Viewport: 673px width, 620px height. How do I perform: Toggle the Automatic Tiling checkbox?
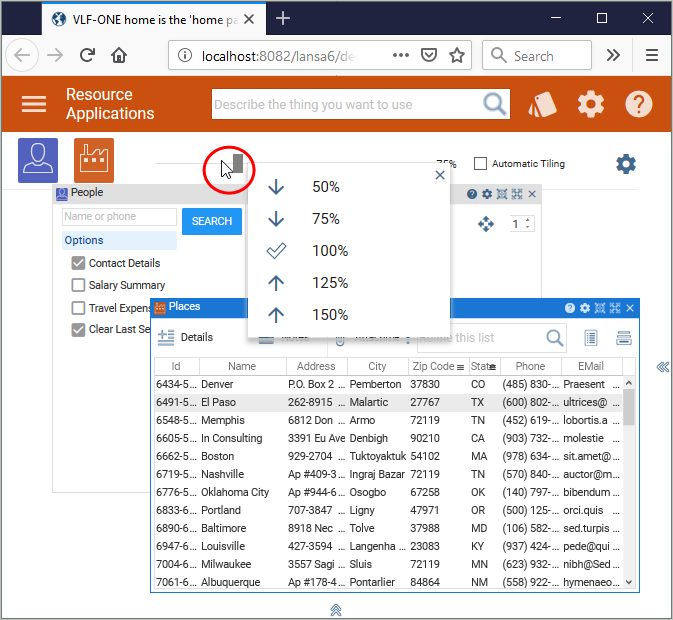(x=480, y=163)
